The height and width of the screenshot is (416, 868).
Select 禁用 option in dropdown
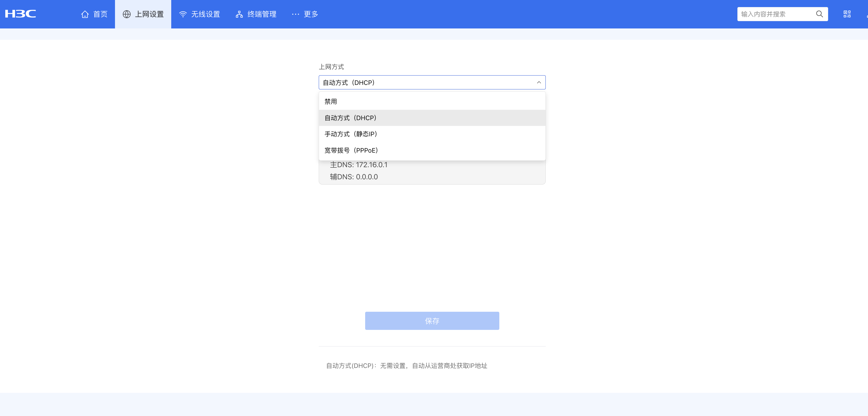click(x=331, y=101)
